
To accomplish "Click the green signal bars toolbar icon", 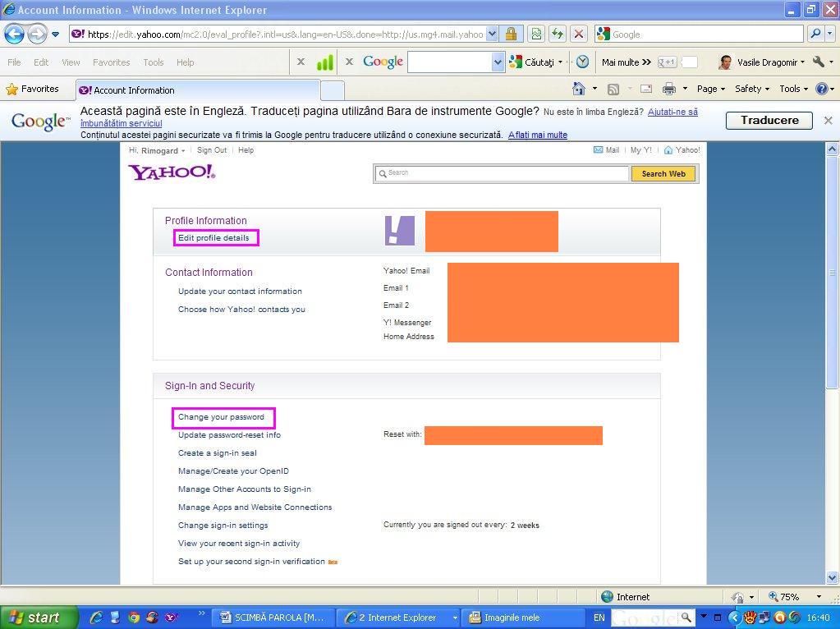I will (324, 62).
